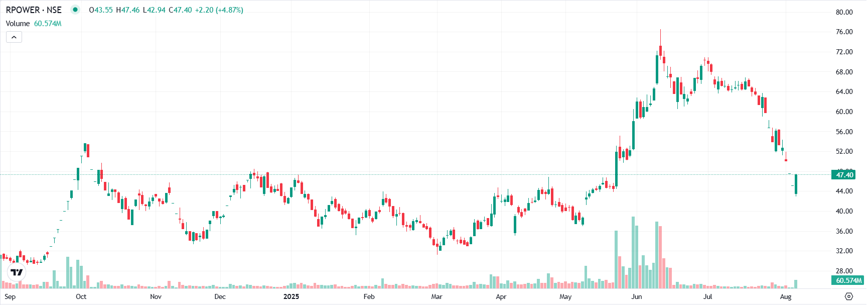Click the 28.00 price axis label

pos(844,271)
